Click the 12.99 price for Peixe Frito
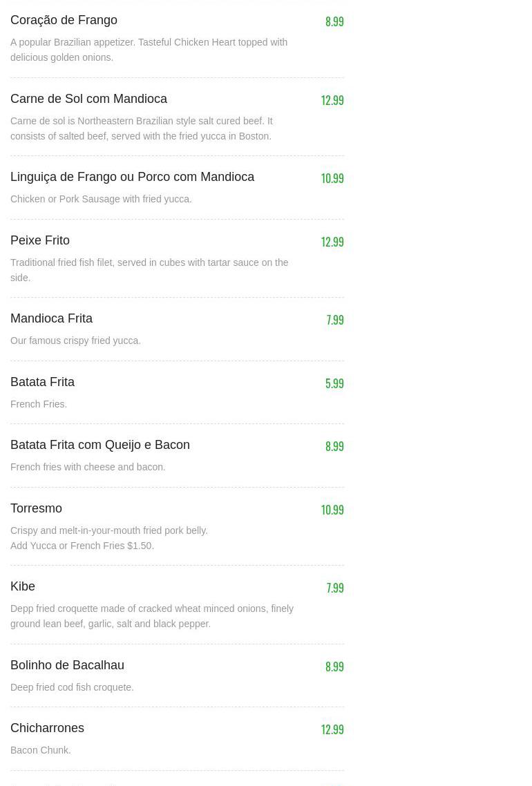Viewport: 532px width, 786px height. [x=332, y=242]
